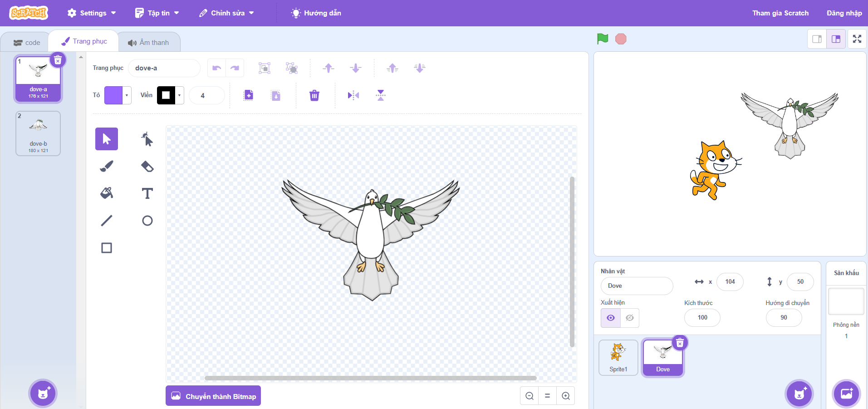Click the Group objects icon
The width and height of the screenshot is (868, 409).
coord(265,68)
